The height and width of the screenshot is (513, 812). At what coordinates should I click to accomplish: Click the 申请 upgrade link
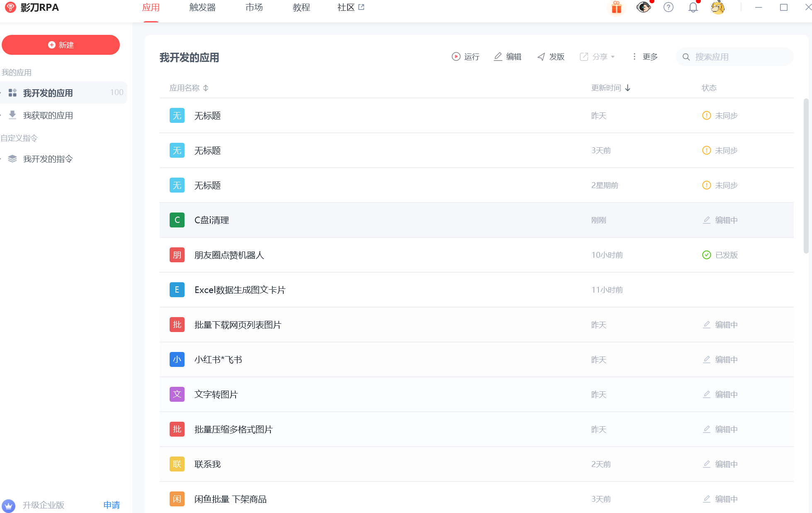click(112, 505)
